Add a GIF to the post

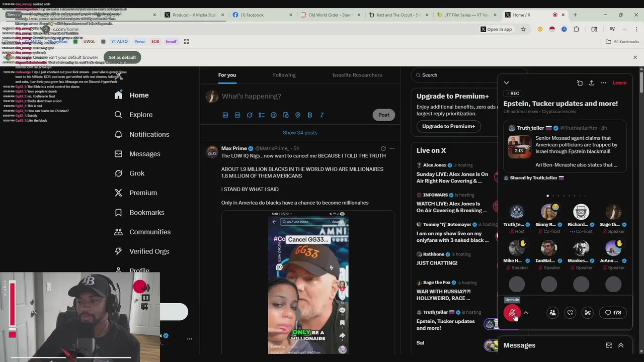(237, 115)
